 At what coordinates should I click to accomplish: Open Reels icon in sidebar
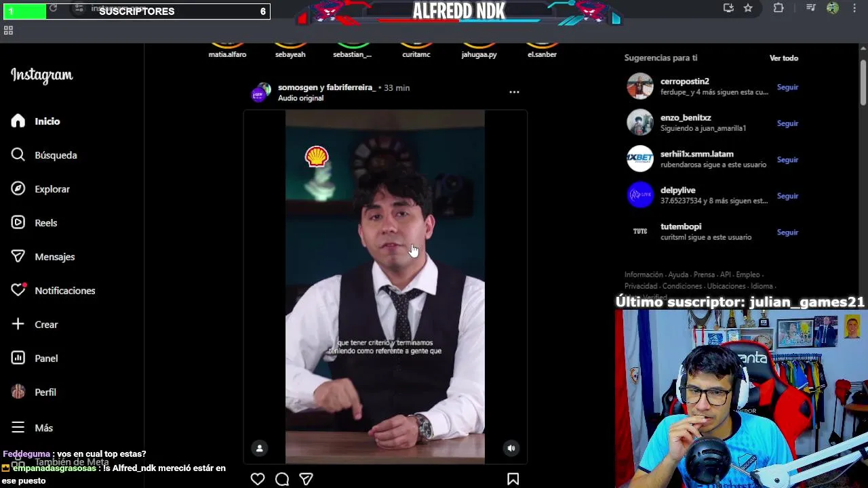[18, 222]
